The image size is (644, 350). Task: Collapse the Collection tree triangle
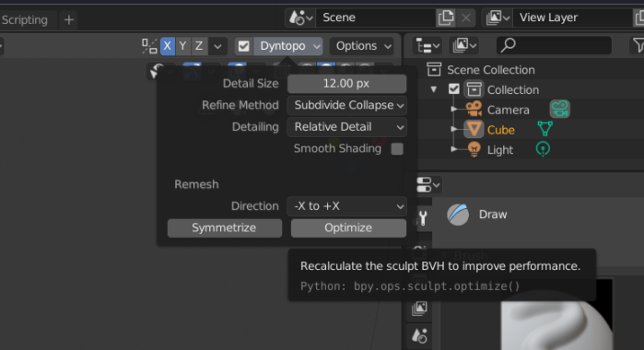tap(434, 89)
